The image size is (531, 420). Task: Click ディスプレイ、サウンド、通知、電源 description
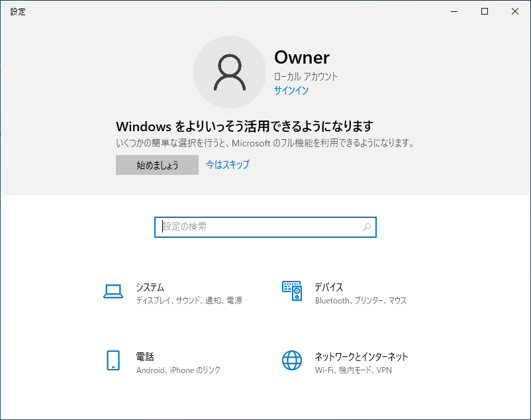(x=189, y=301)
